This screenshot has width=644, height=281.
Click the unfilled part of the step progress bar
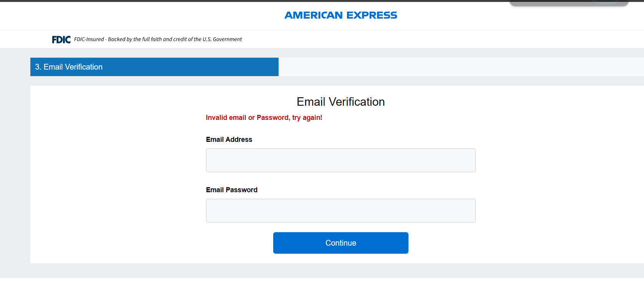[460, 67]
